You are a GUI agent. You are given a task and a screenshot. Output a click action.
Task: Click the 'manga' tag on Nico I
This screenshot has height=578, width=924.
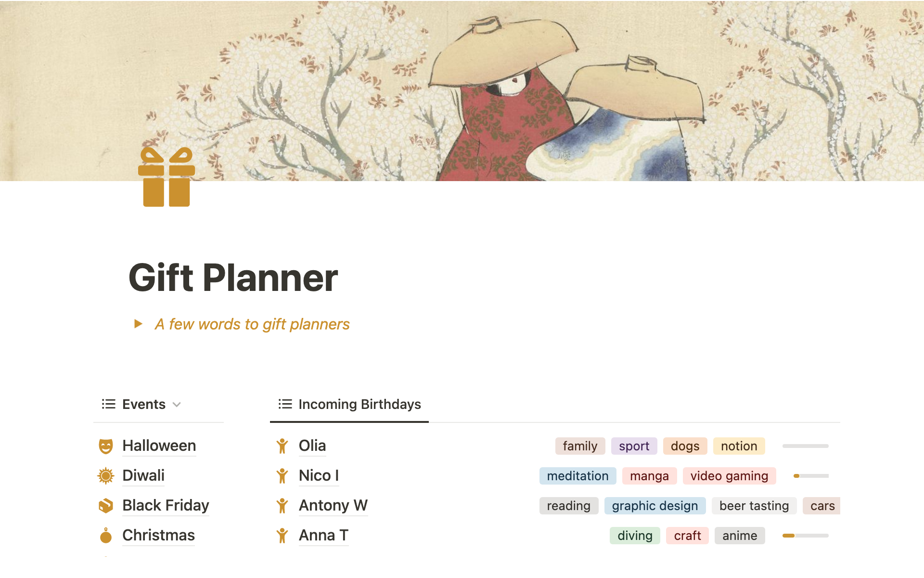[649, 476]
